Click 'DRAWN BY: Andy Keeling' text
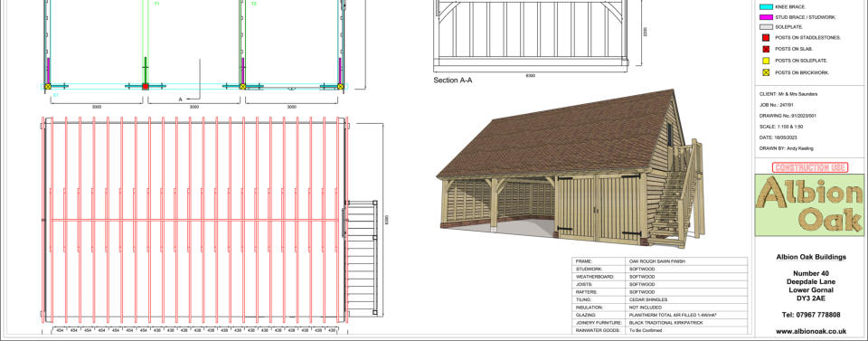Image resolution: width=868 pixels, height=341 pixels. click(x=786, y=148)
